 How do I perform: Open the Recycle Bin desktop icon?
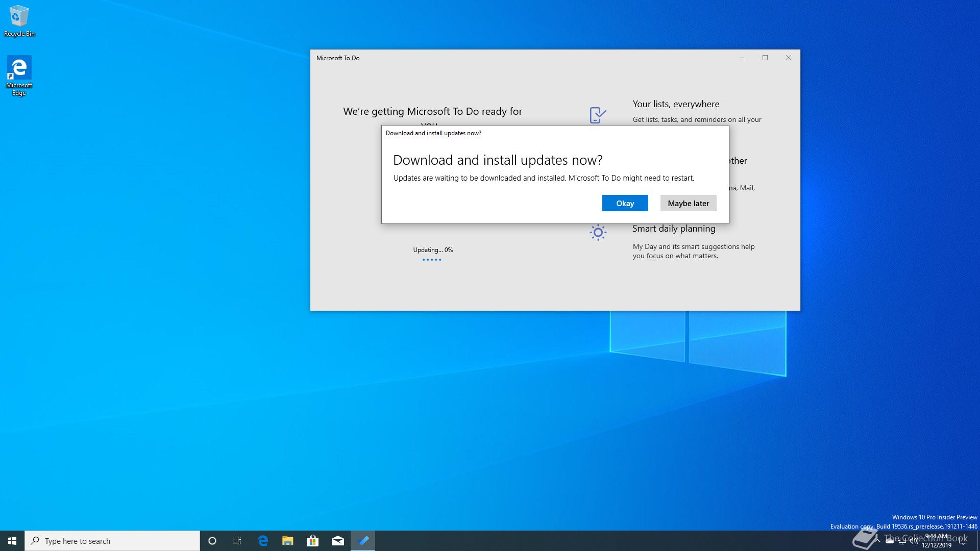[x=19, y=21]
